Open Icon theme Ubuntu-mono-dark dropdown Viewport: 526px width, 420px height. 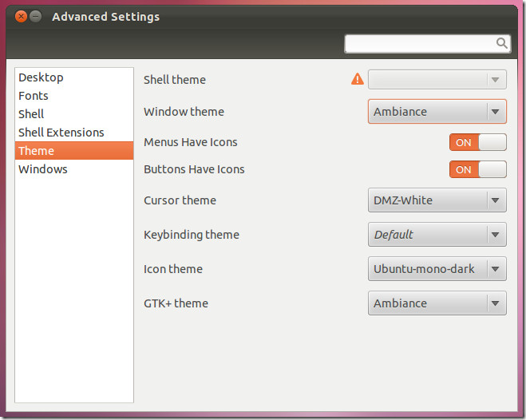[x=437, y=269]
